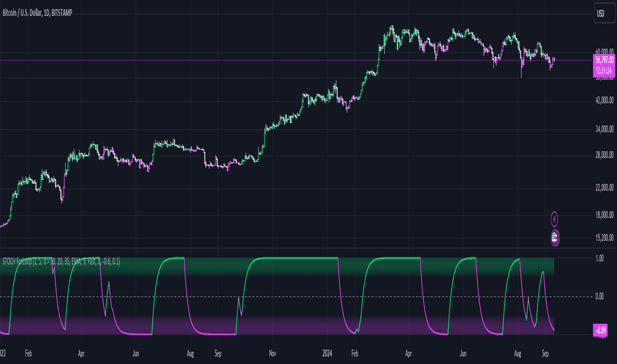The image size is (617, 364).
Task: Open the USD currency selector
Action: [x=604, y=14]
